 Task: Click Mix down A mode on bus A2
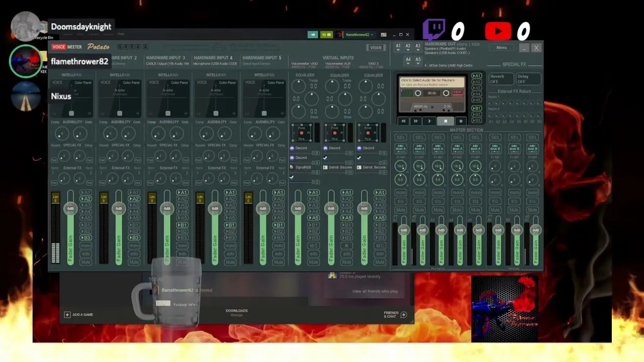tap(419, 149)
